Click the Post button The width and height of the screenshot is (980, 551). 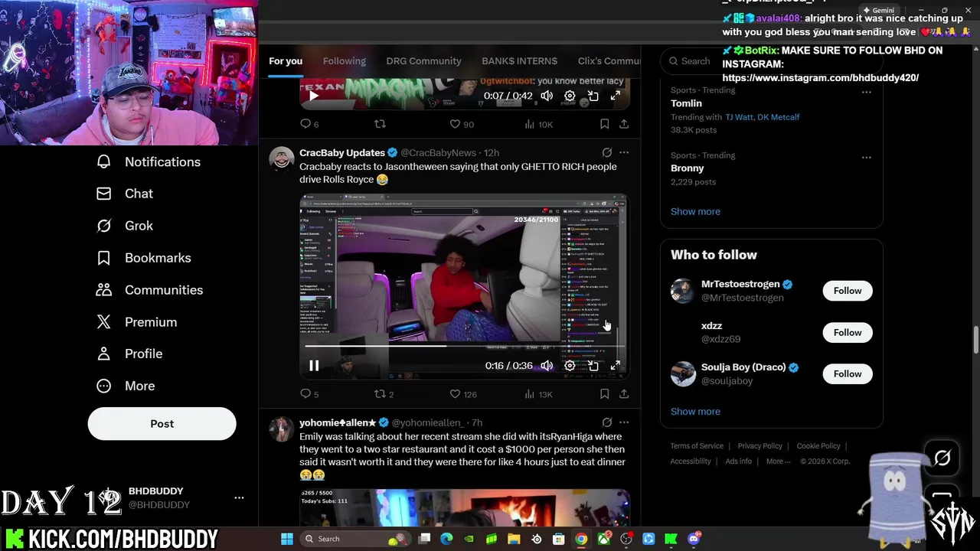click(162, 423)
